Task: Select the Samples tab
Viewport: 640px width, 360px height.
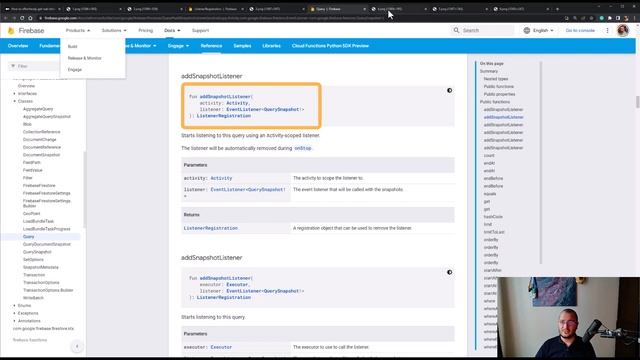Action: click(x=242, y=46)
